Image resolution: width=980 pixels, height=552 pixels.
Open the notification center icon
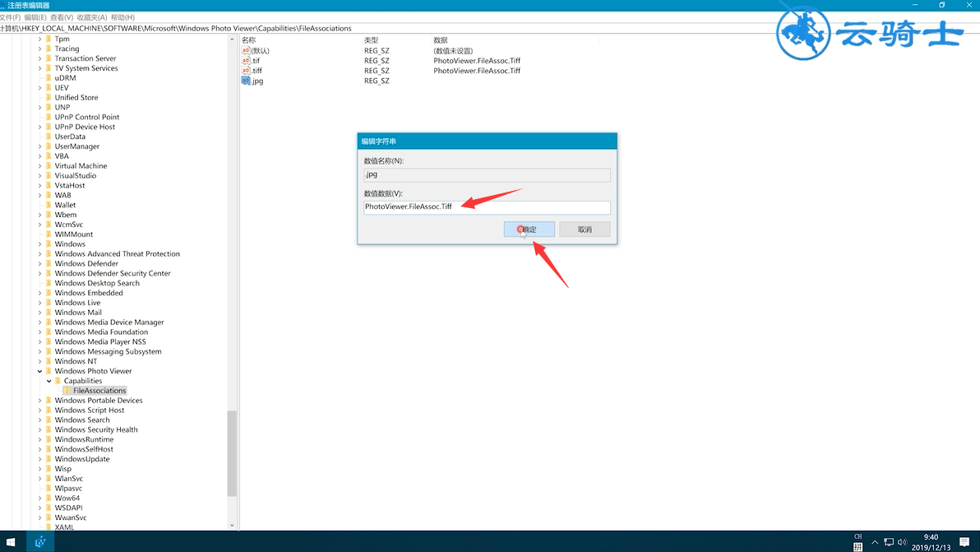point(964,542)
